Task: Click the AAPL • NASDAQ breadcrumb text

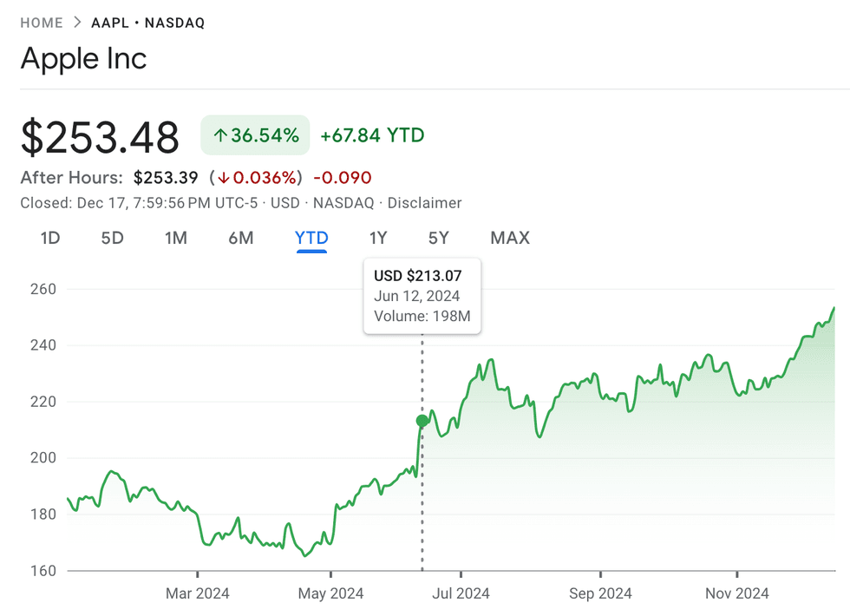Action: tap(148, 23)
